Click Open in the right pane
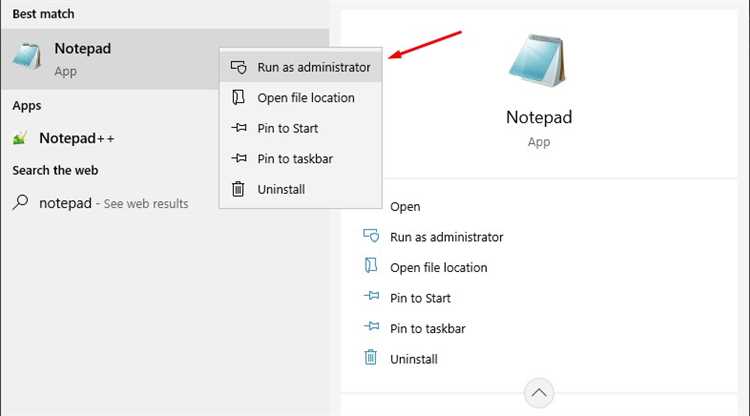Viewport: 750px width, 416px height. pyautogui.click(x=405, y=207)
